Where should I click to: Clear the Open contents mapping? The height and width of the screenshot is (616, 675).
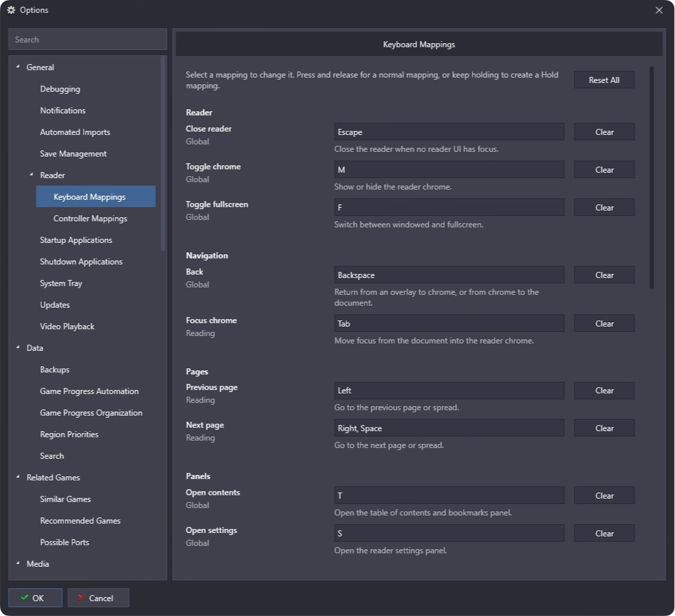click(604, 495)
